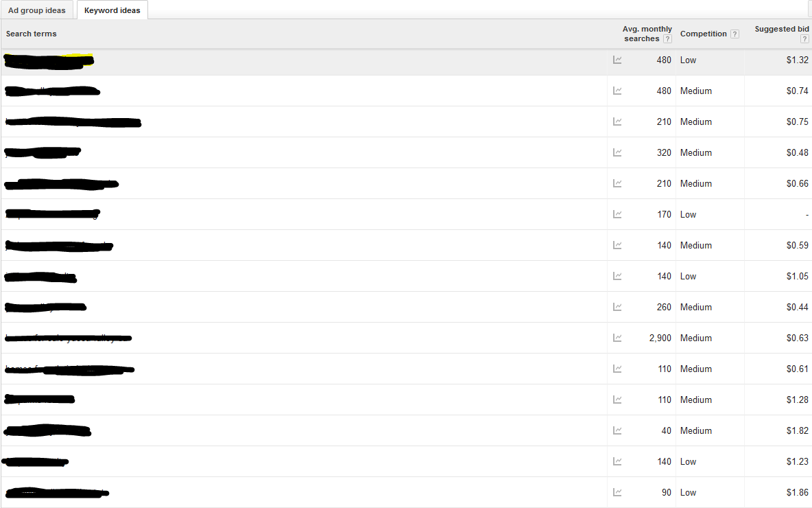Open trend chart for the $0.74 bid row
This screenshot has height=508, width=812.
pos(617,91)
